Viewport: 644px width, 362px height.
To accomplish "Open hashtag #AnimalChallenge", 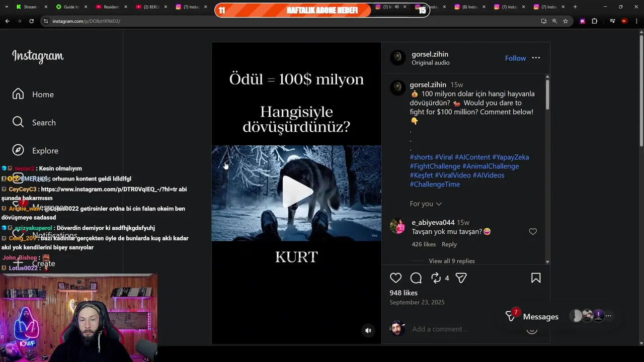I will (x=491, y=166).
